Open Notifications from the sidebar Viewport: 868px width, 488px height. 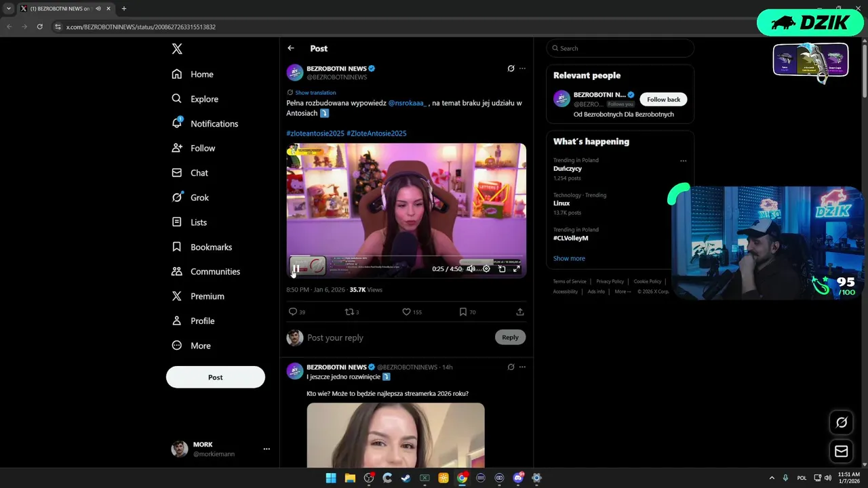pos(205,123)
